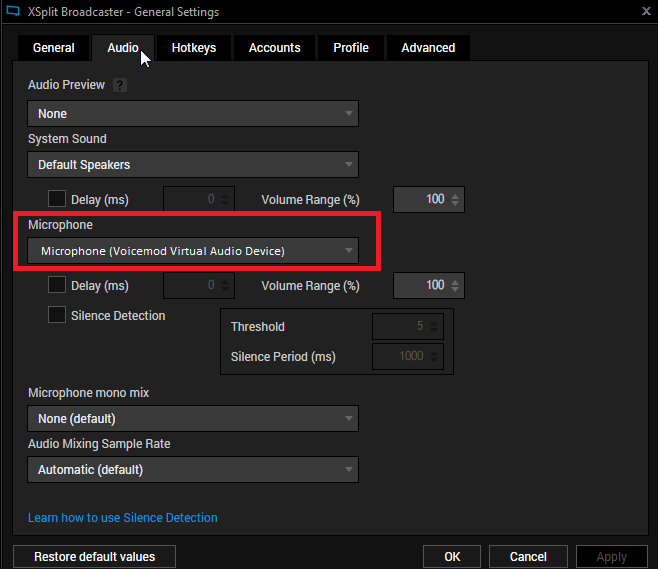This screenshot has width=658, height=569.
Task: Open the Microphone Voicemod Virtual Audio Device dropdown
Action: pos(193,251)
